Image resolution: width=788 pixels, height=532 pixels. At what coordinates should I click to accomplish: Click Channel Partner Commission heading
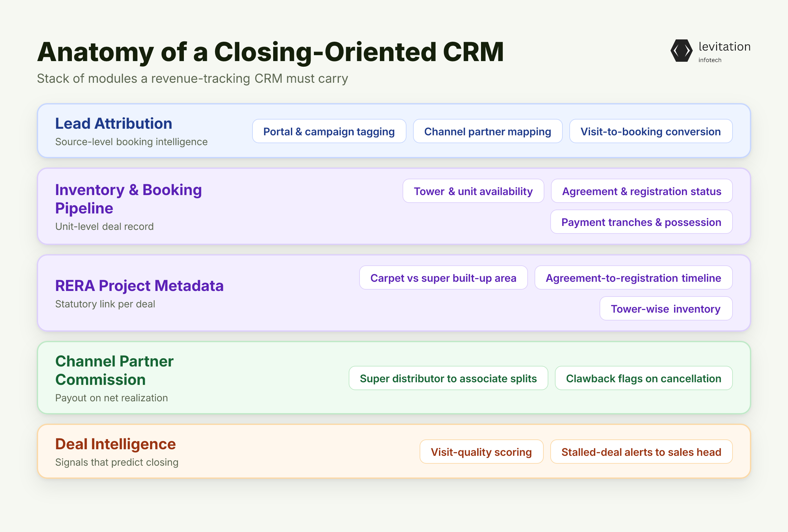point(114,370)
